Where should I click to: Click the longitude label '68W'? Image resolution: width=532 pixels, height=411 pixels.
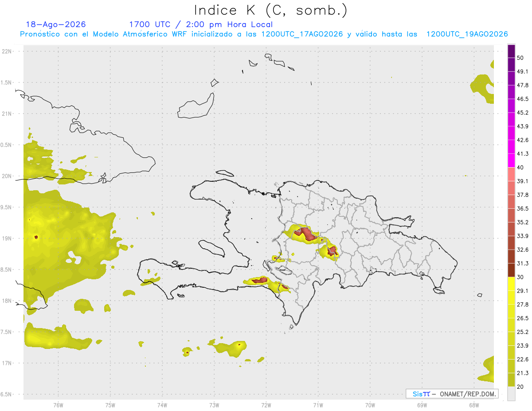tap(474, 406)
